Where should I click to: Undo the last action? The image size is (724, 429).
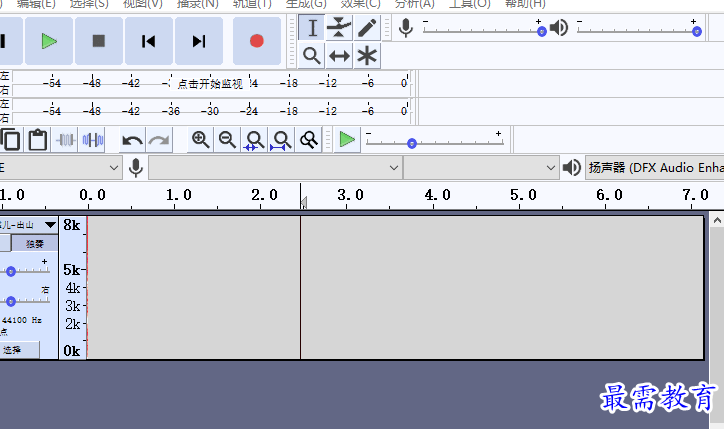click(133, 140)
